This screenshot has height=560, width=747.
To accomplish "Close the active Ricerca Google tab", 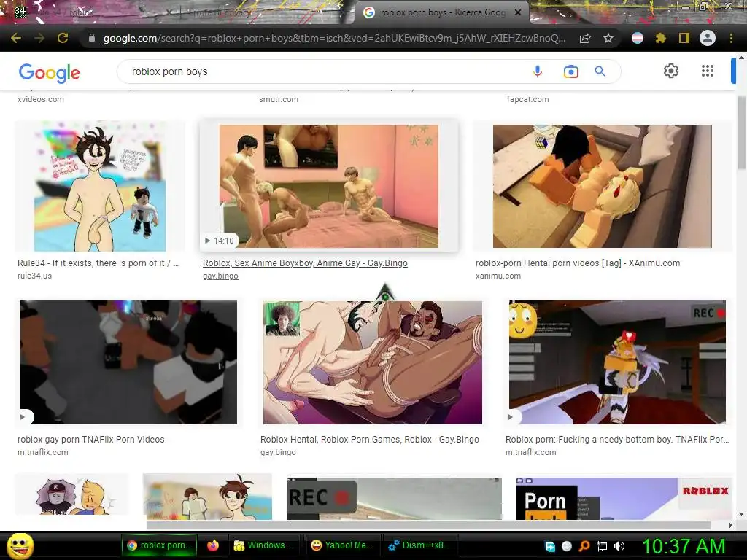I will point(518,12).
